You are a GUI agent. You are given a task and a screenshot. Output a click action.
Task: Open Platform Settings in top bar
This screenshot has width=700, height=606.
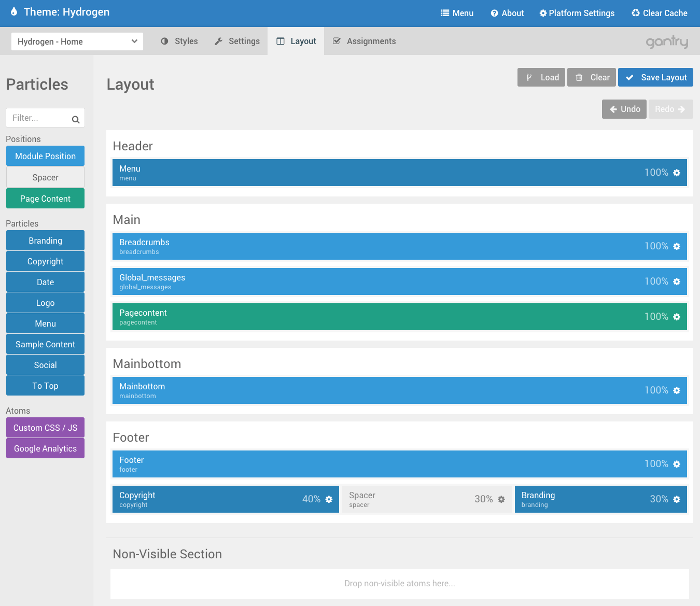[x=577, y=13]
